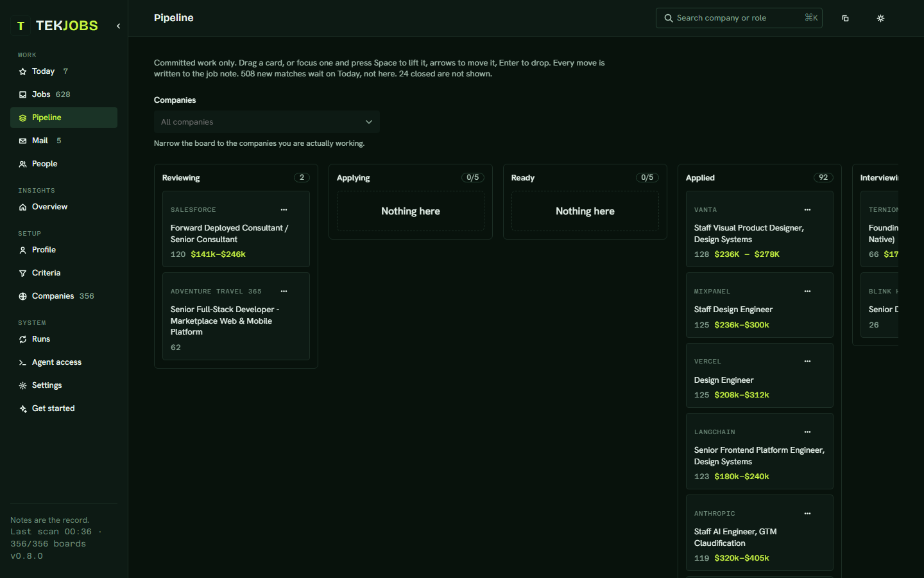Open the Adventure Travel 365 card menu
This screenshot has width=924, height=578.
point(284,292)
